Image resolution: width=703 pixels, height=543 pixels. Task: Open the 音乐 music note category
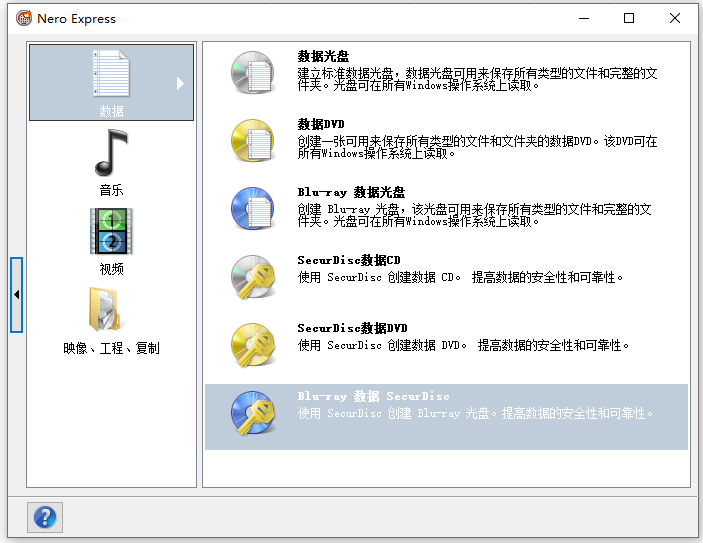pyautogui.click(x=111, y=152)
